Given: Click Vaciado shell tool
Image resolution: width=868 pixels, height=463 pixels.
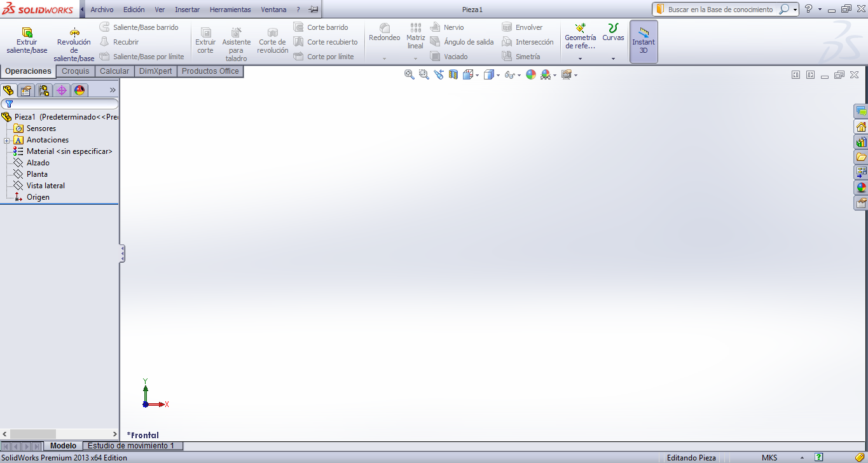Looking at the screenshot, I should [x=449, y=57].
